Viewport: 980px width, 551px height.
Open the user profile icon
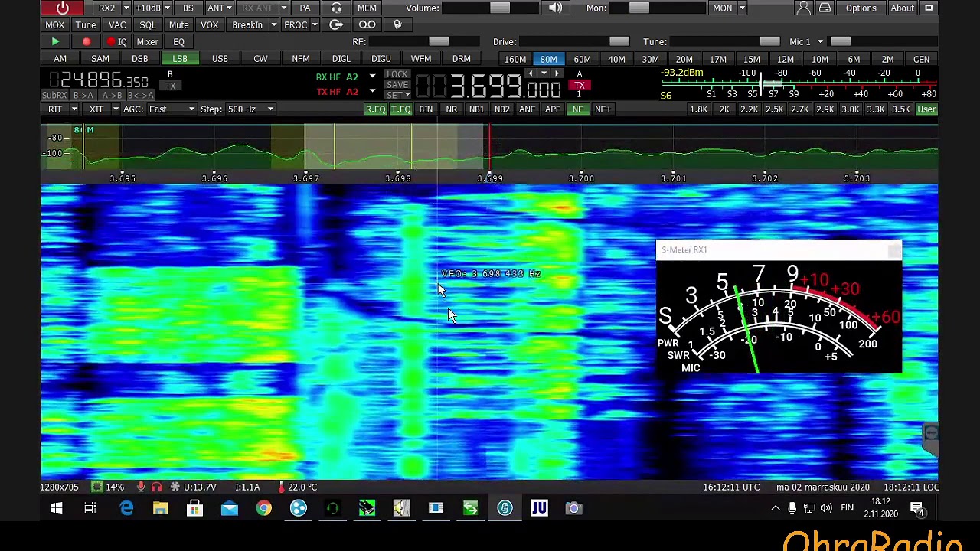(x=803, y=8)
